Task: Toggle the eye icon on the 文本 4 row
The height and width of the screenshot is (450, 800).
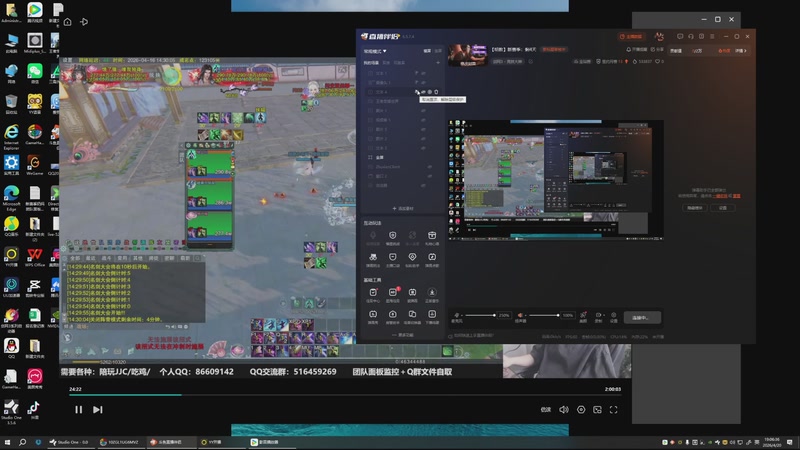Action: click(423, 92)
